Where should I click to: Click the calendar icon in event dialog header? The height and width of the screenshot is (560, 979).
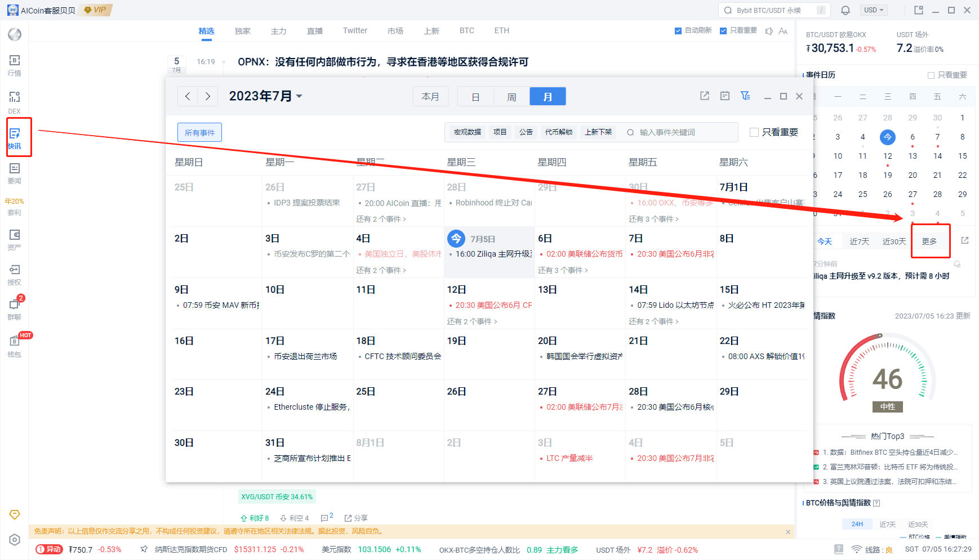click(x=725, y=96)
